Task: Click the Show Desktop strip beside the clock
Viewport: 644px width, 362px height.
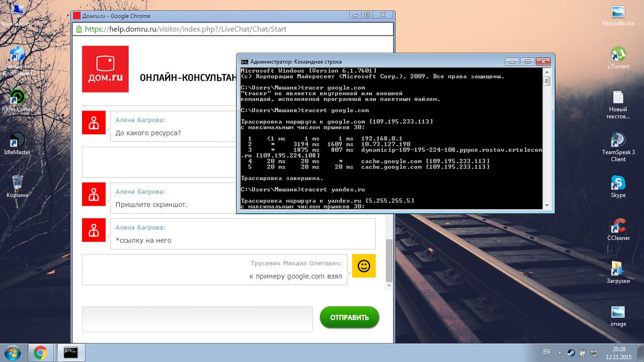Action: [640, 352]
